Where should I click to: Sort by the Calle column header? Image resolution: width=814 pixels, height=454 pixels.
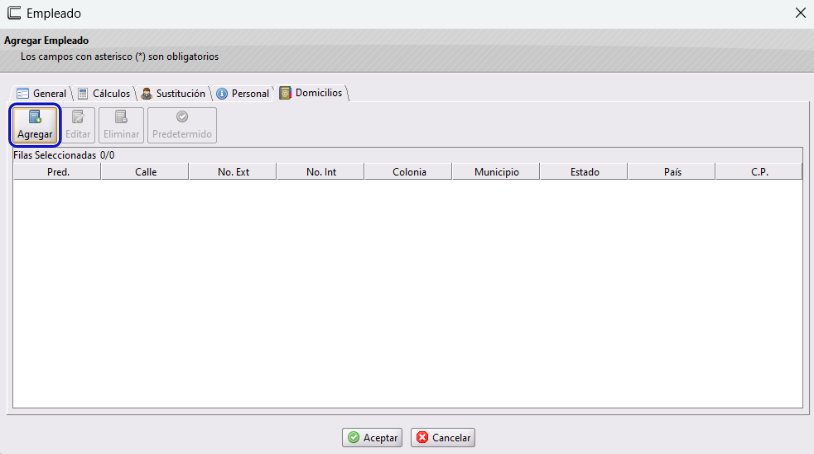click(145, 172)
